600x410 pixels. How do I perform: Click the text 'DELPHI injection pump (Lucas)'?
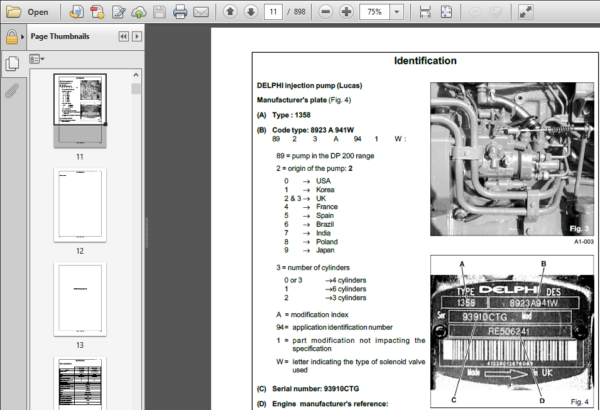click(310, 86)
